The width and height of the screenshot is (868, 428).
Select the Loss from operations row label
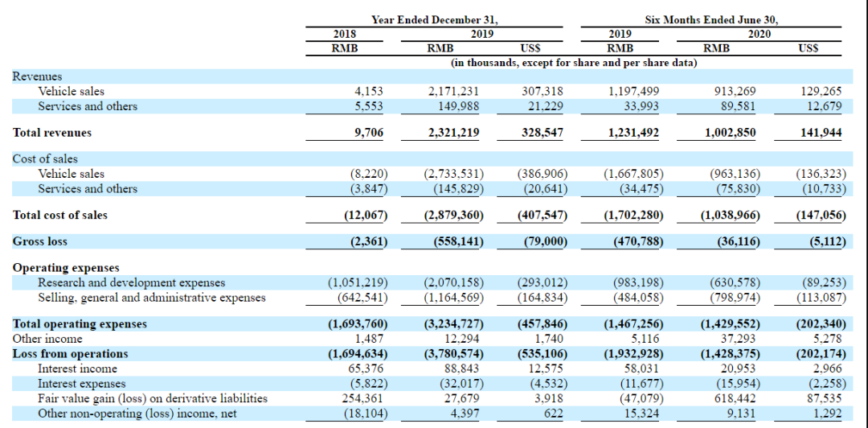tap(70, 354)
